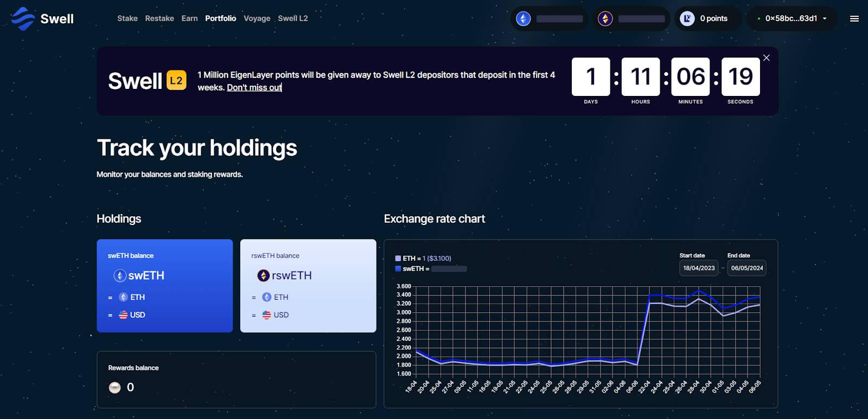The height and width of the screenshot is (419, 868).
Task: Go to the Earn section
Action: coord(189,18)
